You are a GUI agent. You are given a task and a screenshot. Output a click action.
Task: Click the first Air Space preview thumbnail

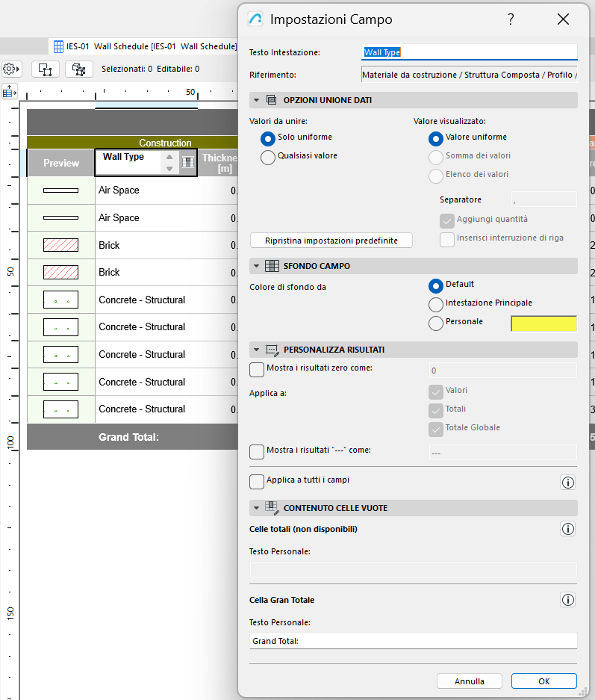pyautogui.click(x=60, y=191)
